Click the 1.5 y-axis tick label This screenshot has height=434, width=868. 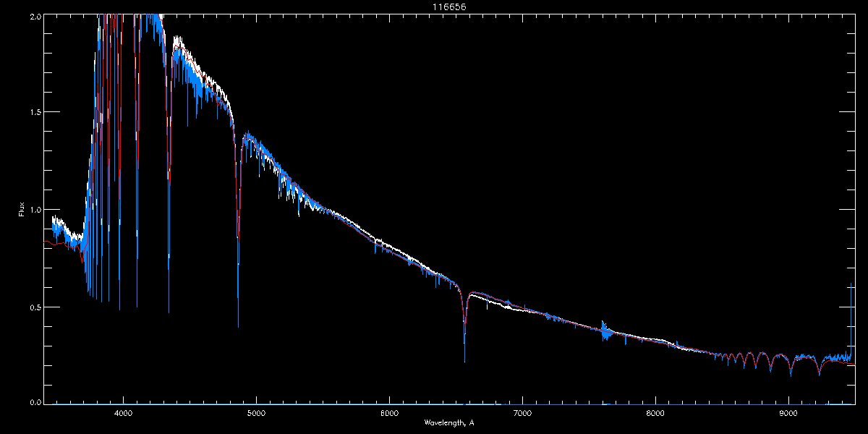[x=35, y=112]
